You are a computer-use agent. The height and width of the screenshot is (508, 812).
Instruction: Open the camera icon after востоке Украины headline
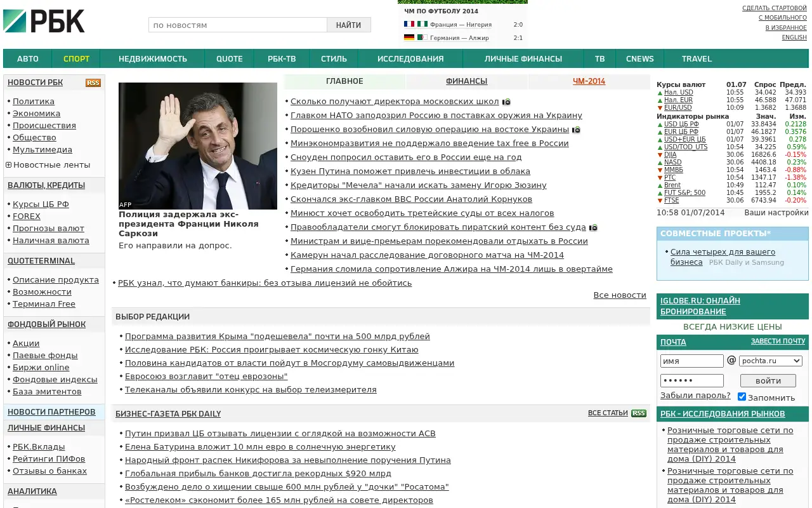pos(576,130)
